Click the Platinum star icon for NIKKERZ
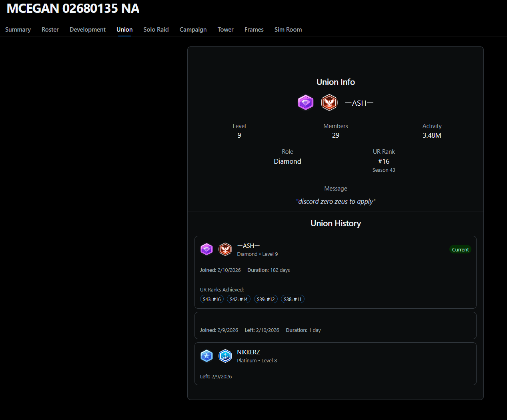The height and width of the screenshot is (420, 507). click(206, 356)
